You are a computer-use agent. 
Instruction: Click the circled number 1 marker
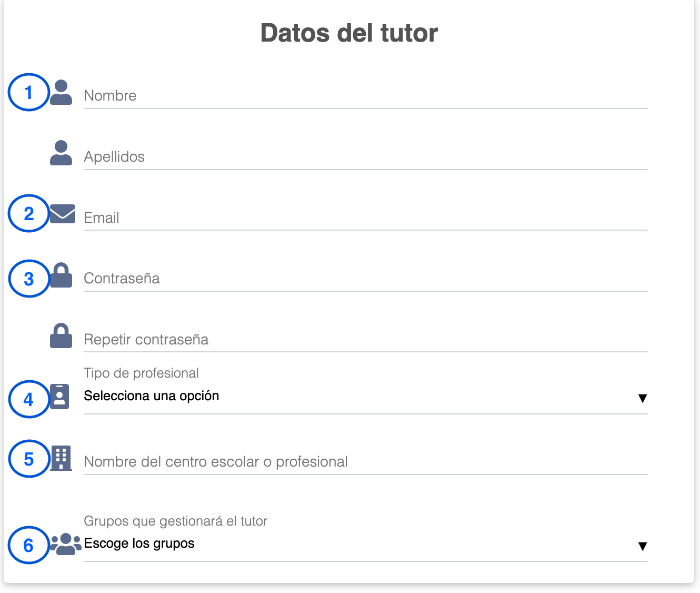click(28, 93)
